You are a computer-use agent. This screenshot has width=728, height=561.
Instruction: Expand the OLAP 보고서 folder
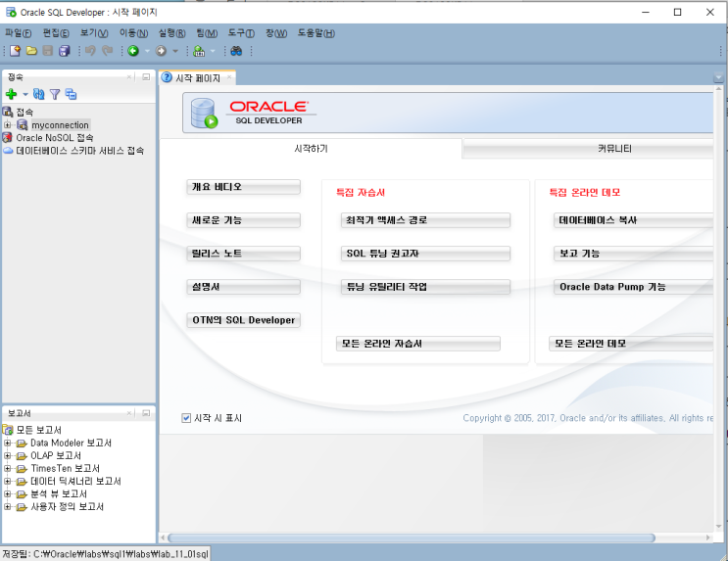8,456
